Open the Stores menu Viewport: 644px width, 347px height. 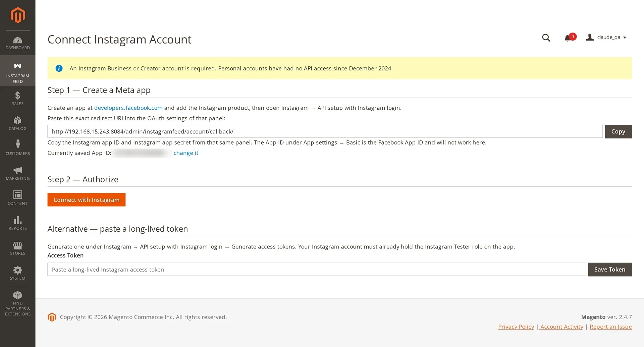tap(18, 248)
